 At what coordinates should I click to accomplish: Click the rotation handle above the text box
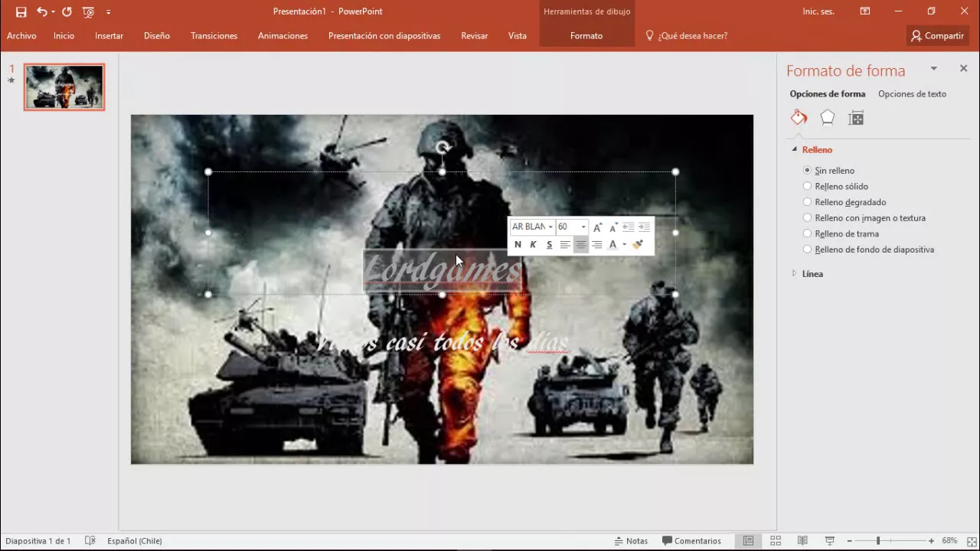(x=443, y=148)
